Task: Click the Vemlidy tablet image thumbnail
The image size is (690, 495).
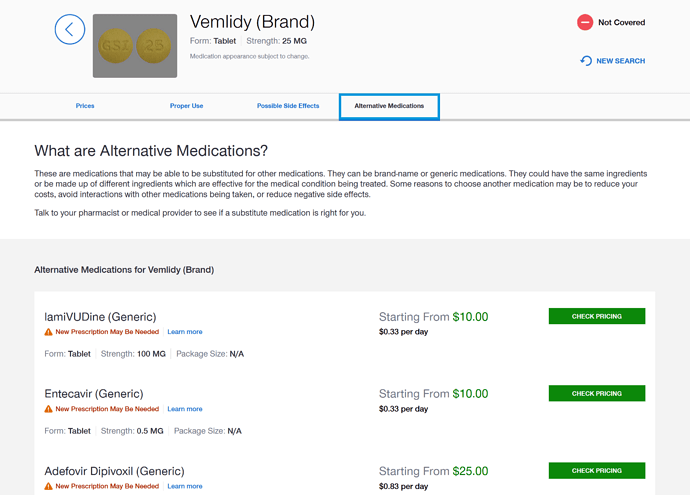Action: pyautogui.click(x=135, y=46)
